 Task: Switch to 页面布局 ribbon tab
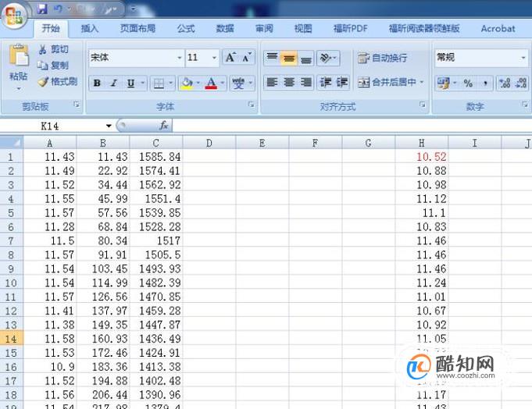(137, 28)
